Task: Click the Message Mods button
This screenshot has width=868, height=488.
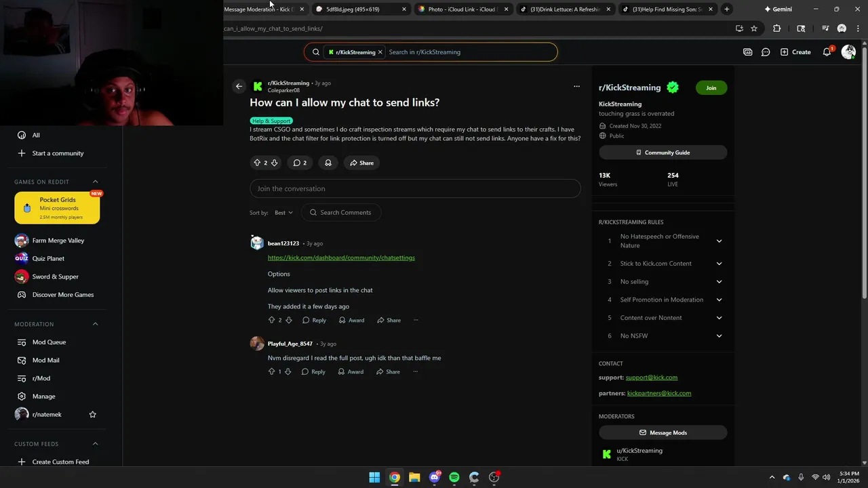Action: 663,432
